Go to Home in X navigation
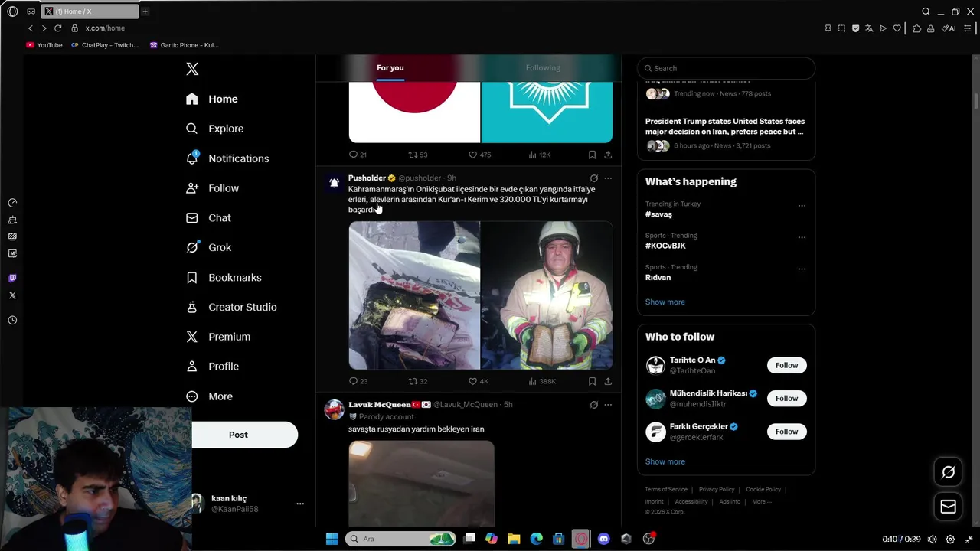Viewport: 980px width, 551px height. point(212,99)
